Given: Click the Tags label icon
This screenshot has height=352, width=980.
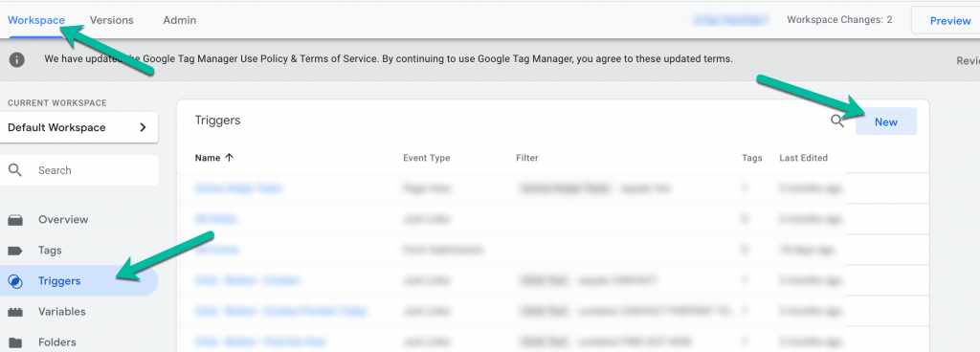Looking at the screenshot, I should [x=15, y=251].
